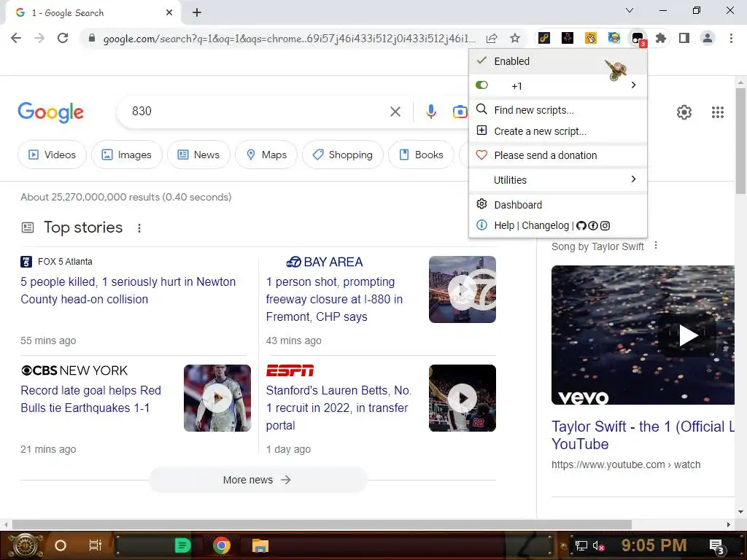
Task: Open the Chrome extensions puzzle icon
Action: click(x=661, y=38)
